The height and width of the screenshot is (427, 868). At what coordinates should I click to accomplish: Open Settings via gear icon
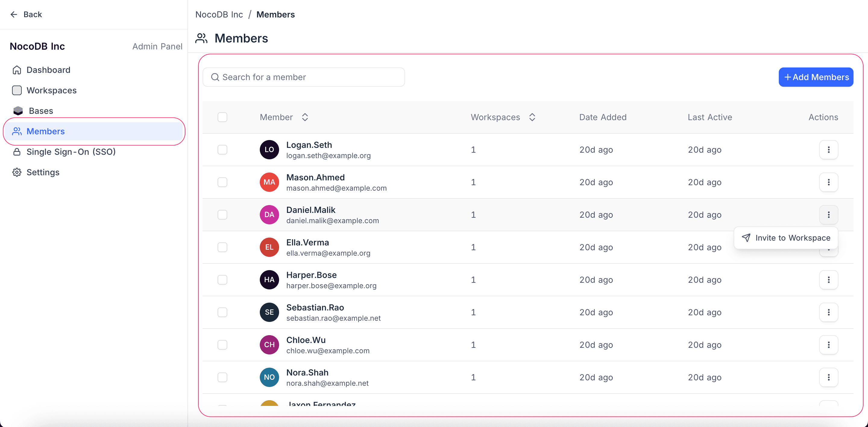[x=17, y=173]
